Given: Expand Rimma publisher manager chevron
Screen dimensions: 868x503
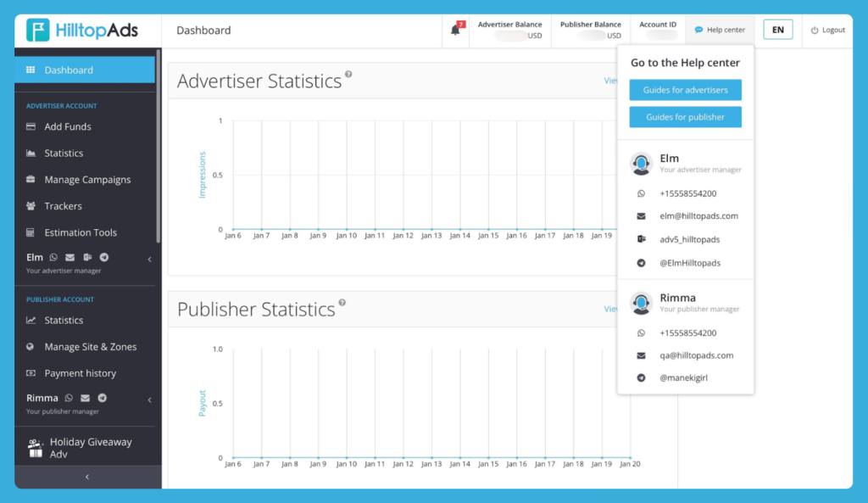Looking at the screenshot, I should click(149, 400).
